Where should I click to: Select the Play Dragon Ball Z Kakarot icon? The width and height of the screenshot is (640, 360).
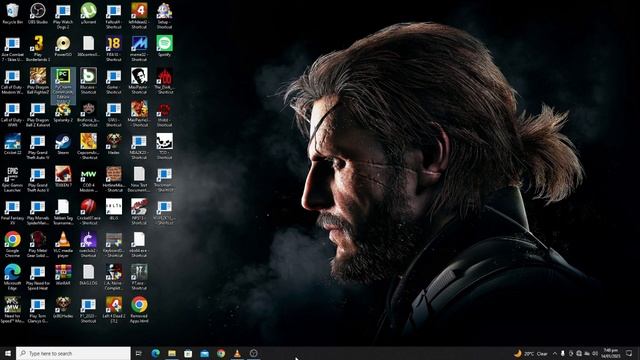tap(38, 114)
